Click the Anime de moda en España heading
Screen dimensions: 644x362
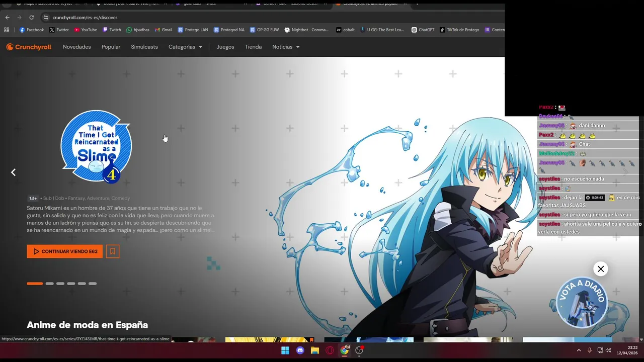tap(87, 325)
